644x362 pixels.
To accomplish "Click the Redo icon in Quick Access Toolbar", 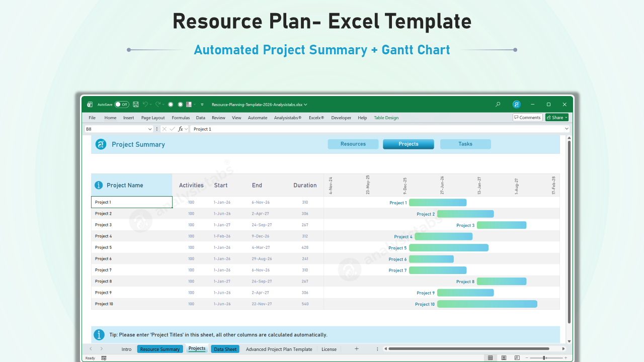I will tap(158, 104).
